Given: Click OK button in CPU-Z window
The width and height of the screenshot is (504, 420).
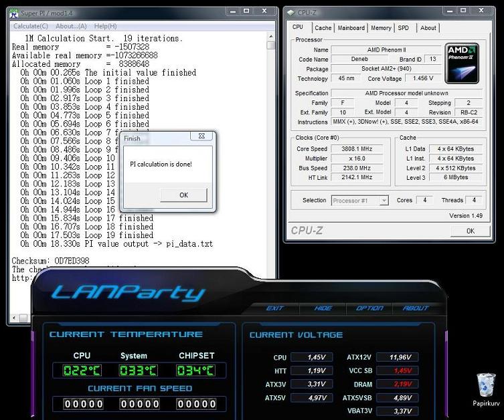Looking at the screenshot, I should (471, 231).
